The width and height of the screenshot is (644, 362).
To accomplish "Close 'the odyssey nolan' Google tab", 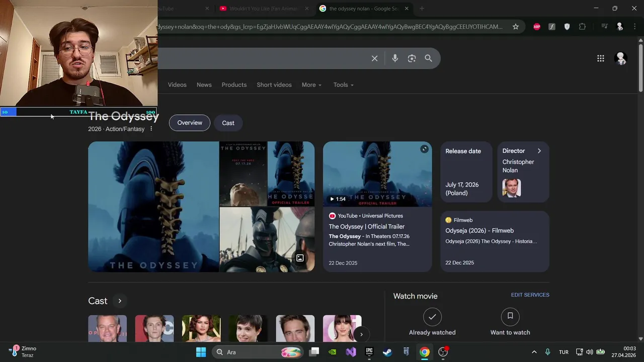I will [407, 9].
